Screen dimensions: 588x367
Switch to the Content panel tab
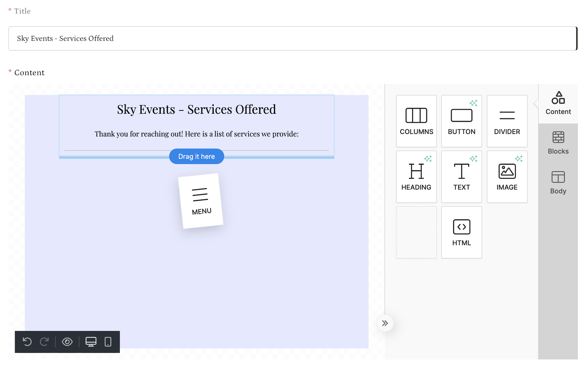click(x=558, y=103)
